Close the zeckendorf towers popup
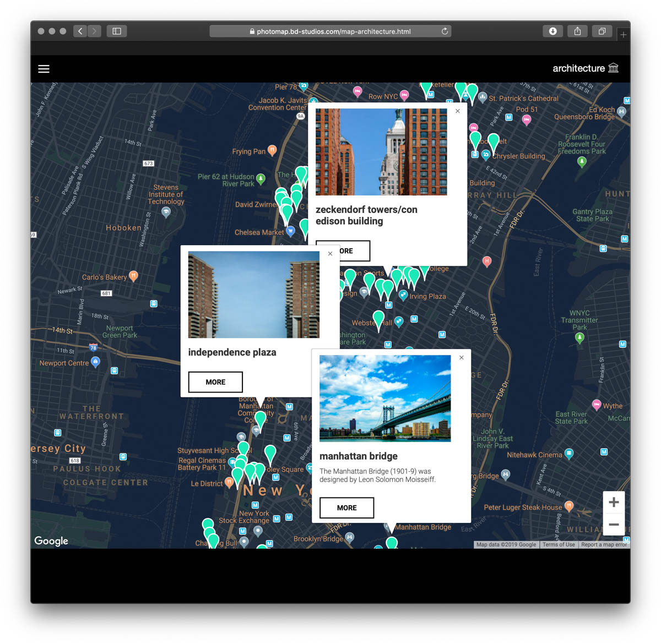 458,111
